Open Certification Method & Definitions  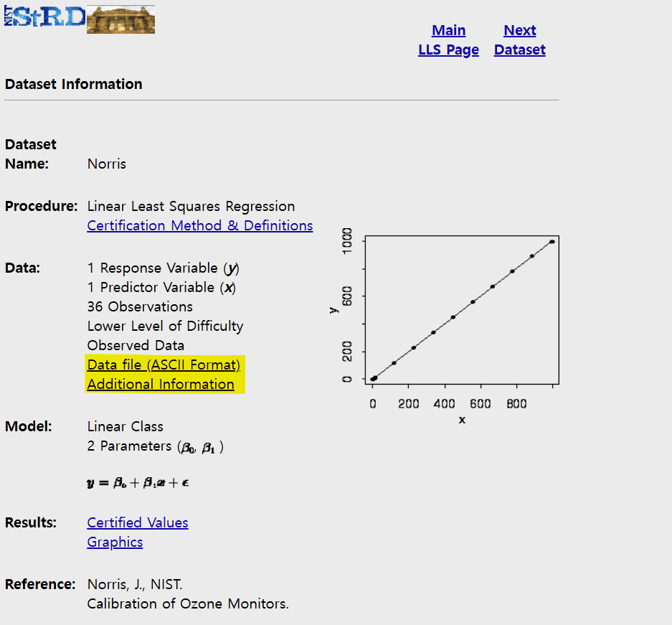199,225
